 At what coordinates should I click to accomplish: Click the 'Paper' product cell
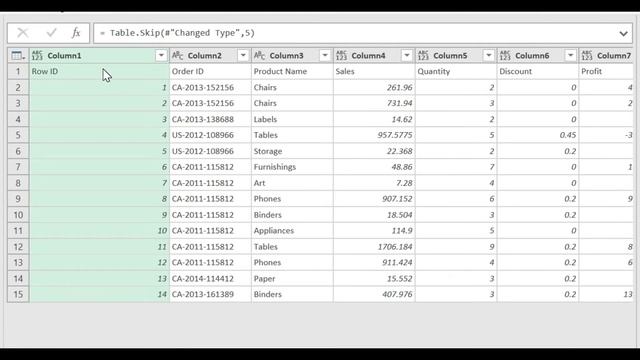click(x=292, y=278)
